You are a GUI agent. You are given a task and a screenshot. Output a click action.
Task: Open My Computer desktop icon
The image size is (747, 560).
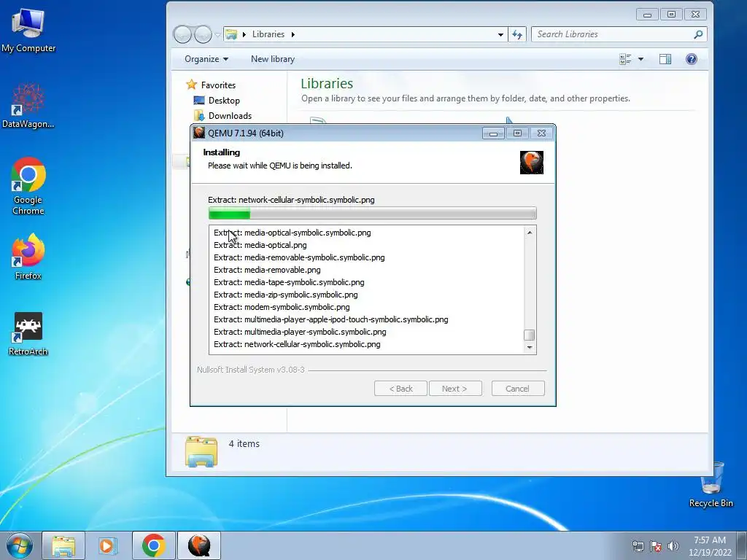pos(28,31)
